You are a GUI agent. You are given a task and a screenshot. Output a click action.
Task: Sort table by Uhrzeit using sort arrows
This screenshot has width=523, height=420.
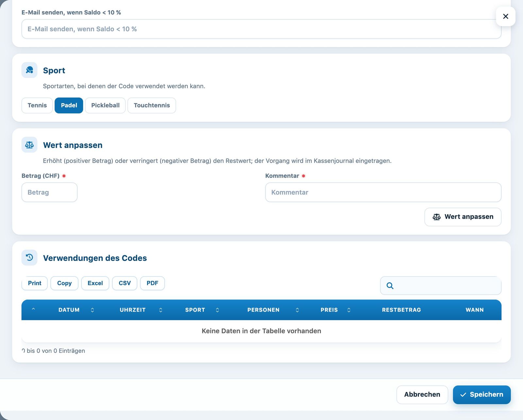point(161,310)
